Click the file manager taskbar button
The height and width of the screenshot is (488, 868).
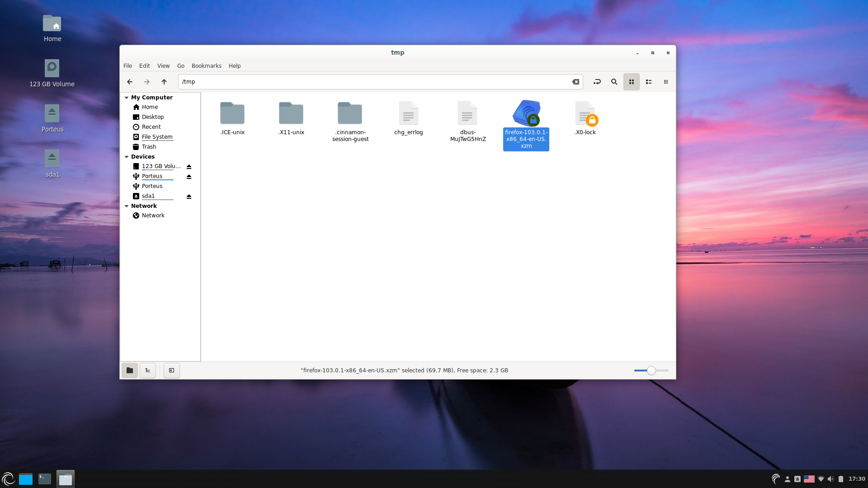coord(66,479)
